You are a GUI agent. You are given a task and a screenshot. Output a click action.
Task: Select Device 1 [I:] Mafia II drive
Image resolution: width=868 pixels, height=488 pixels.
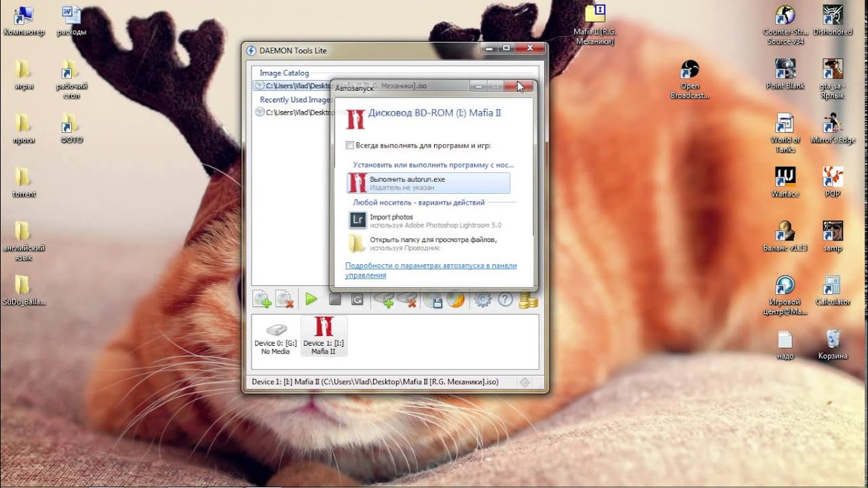pos(323,336)
